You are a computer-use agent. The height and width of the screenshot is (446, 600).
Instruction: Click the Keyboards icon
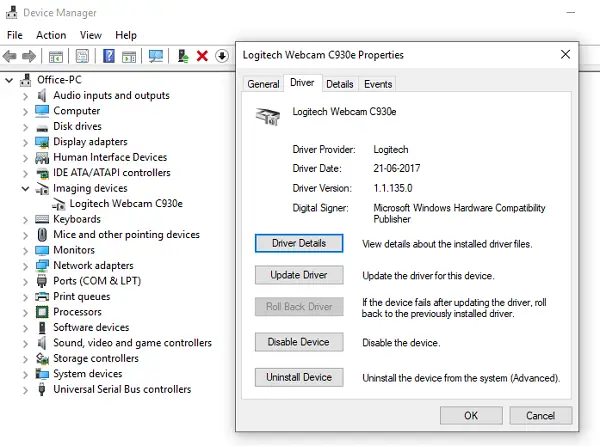42,219
